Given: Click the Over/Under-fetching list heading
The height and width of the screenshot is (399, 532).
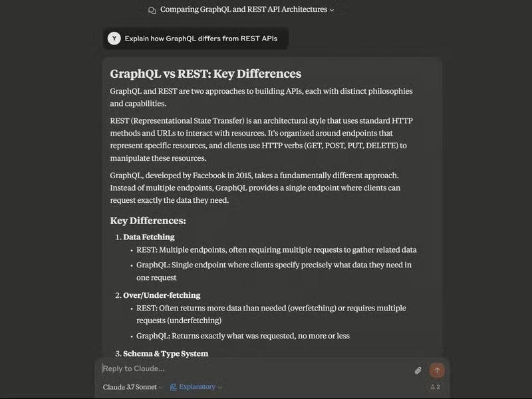Looking at the screenshot, I should tap(162, 295).
